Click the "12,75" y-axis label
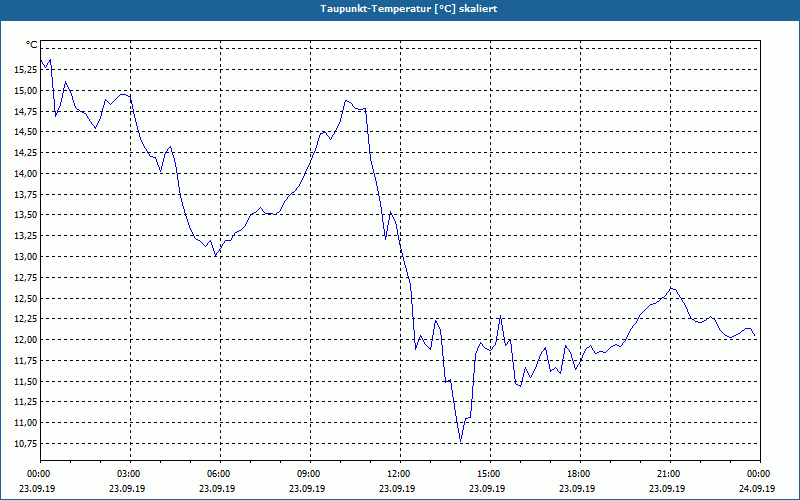The width and height of the screenshot is (800, 500). click(x=26, y=278)
